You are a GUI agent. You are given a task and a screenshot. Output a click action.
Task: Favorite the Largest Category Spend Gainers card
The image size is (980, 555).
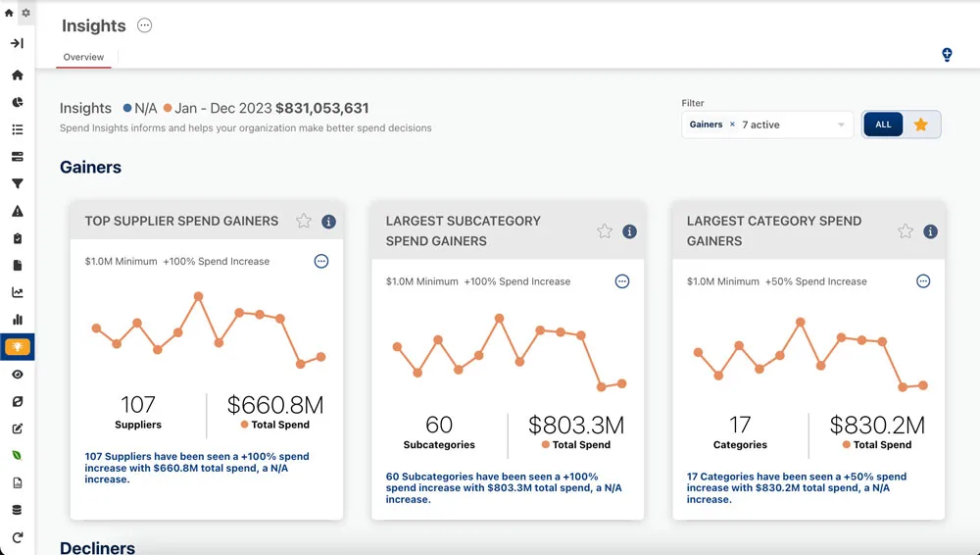point(906,231)
